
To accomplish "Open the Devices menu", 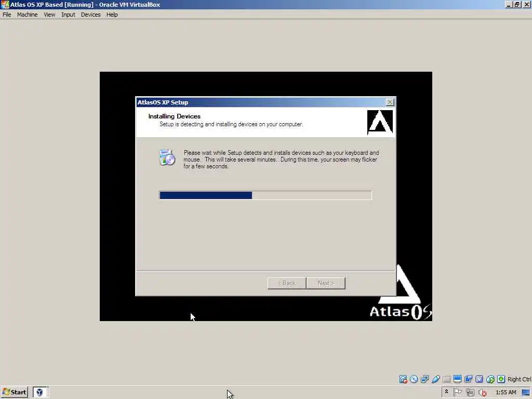I will click(x=90, y=15).
